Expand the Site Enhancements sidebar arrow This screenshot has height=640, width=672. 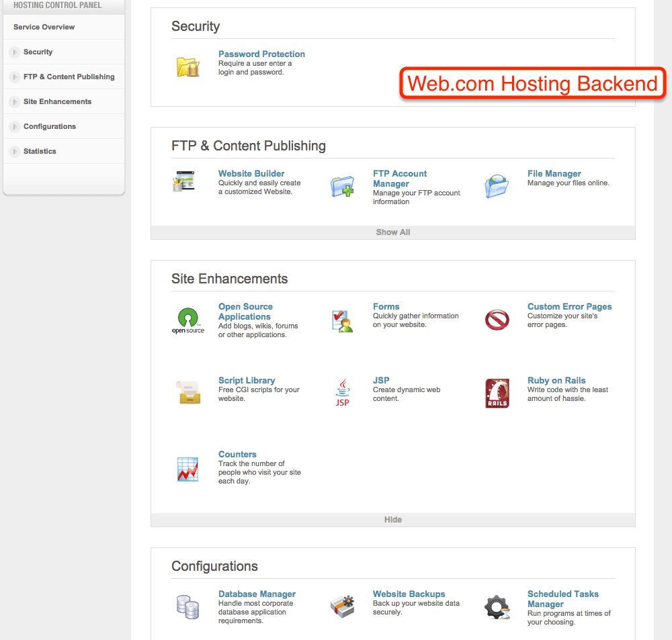point(15,102)
